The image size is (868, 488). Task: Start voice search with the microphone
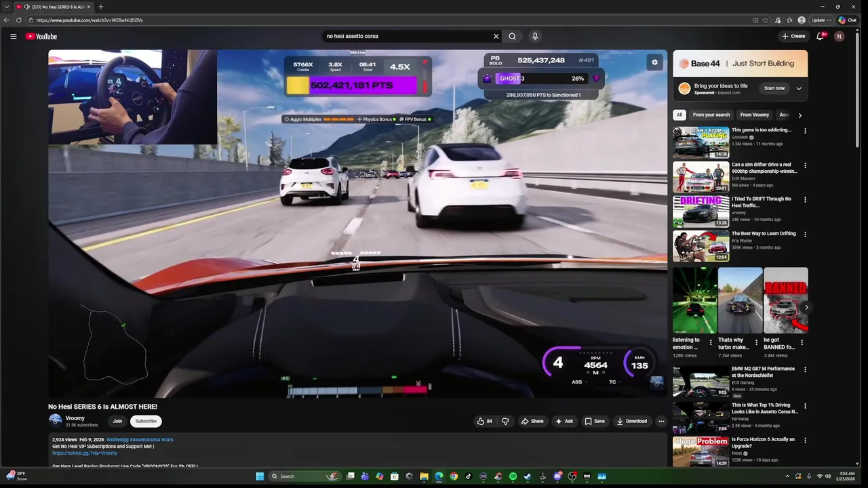pyautogui.click(x=535, y=37)
